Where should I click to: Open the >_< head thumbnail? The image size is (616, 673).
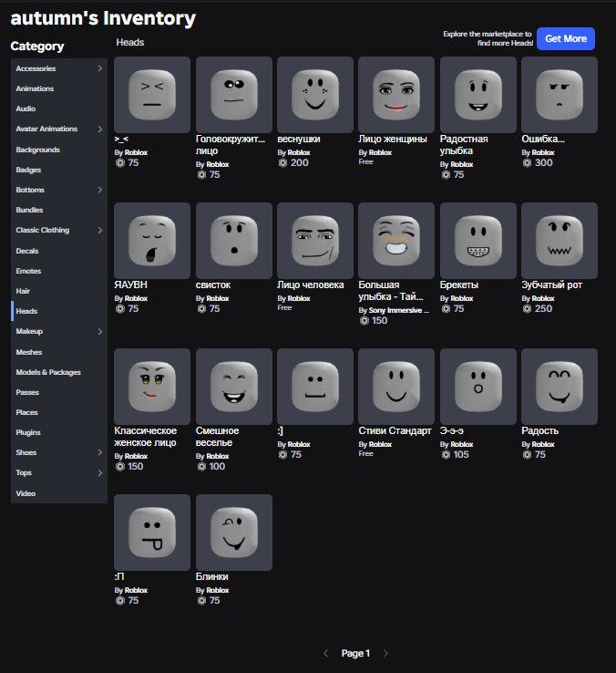(152, 95)
